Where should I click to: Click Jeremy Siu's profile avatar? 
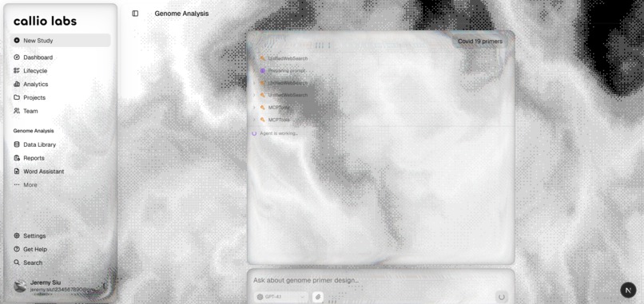(x=20, y=286)
